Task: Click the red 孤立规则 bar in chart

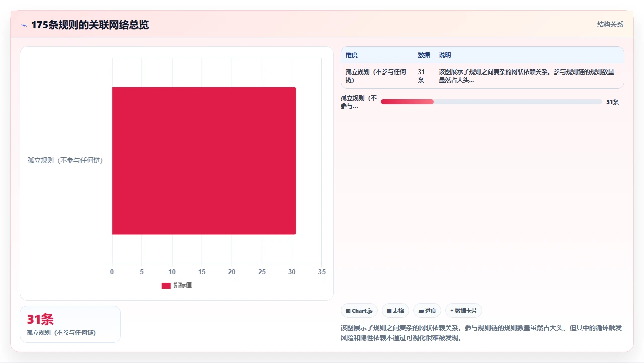Action: [x=204, y=161]
